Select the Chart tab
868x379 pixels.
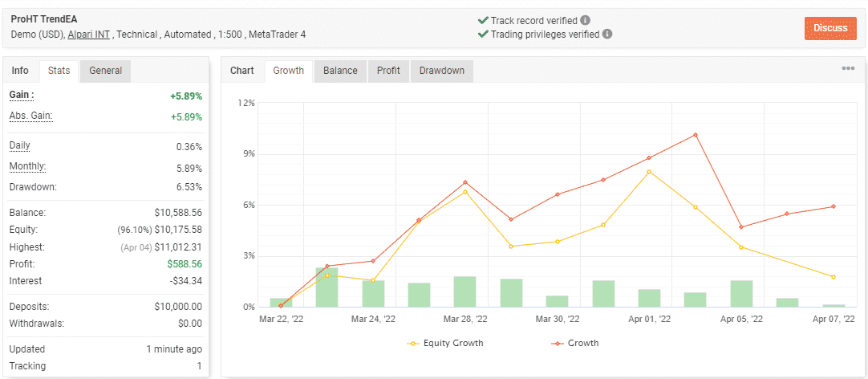click(x=242, y=71)
